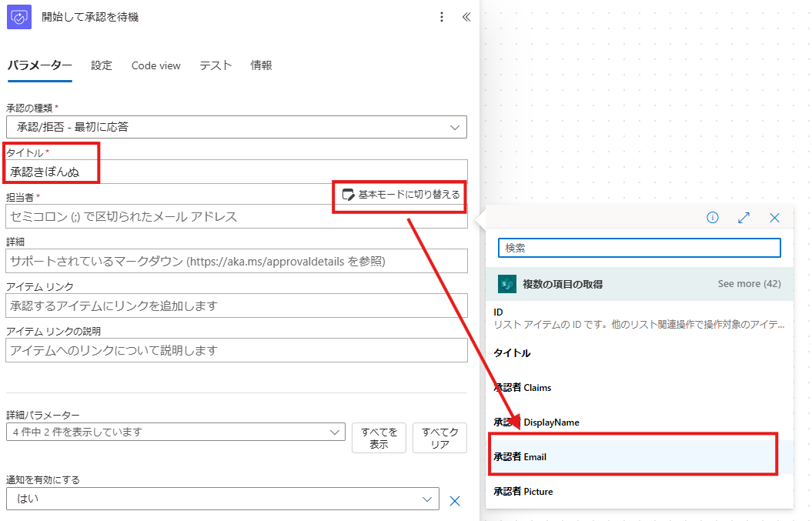Viewport: 812px width, 521px height.
Task: Click 基本モードに切り替える button
Action: pyautogui.click(x=401, y=195)
